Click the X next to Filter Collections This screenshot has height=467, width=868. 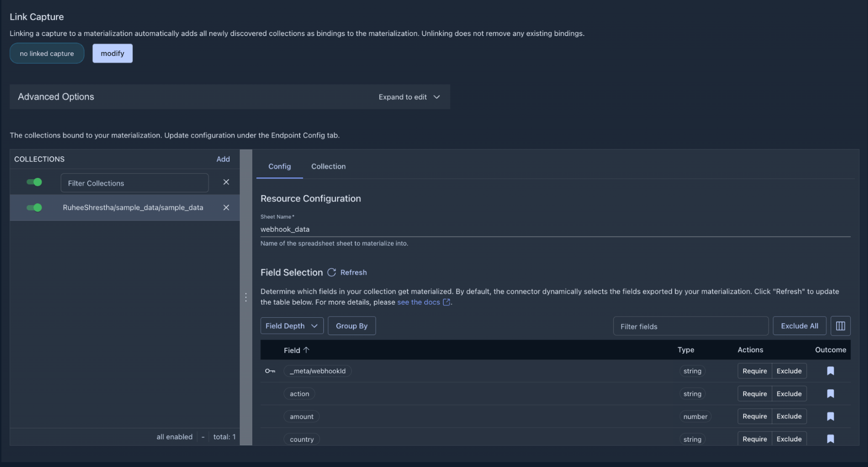pyautogui.click(x=226, y=182)
